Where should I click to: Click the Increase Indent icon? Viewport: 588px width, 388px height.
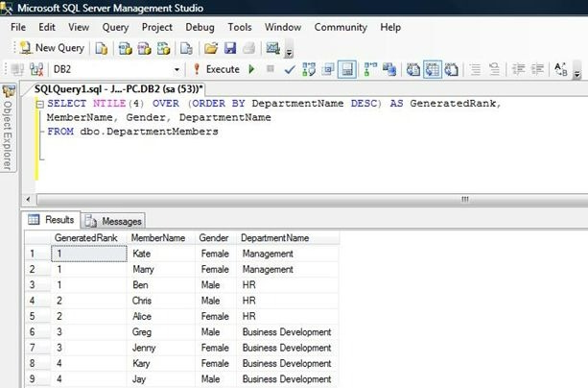(537, 69)
